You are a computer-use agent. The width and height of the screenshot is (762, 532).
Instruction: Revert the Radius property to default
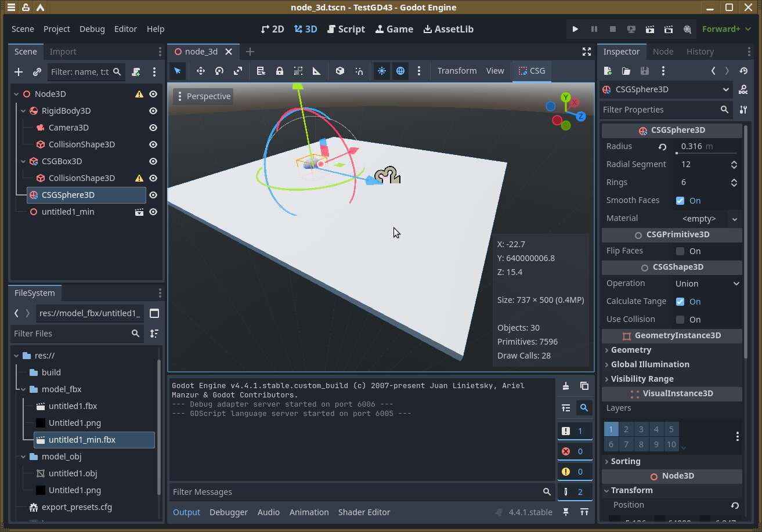(662, 147)
